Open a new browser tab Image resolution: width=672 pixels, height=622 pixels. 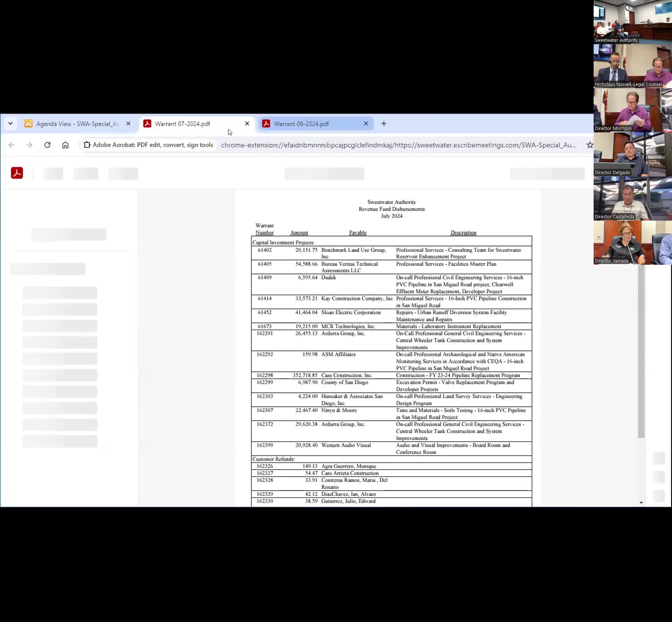[x=384, y=124]
